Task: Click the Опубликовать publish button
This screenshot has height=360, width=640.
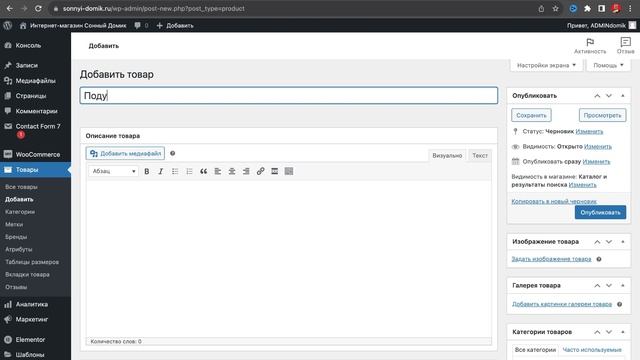Action: click(600, 213)
